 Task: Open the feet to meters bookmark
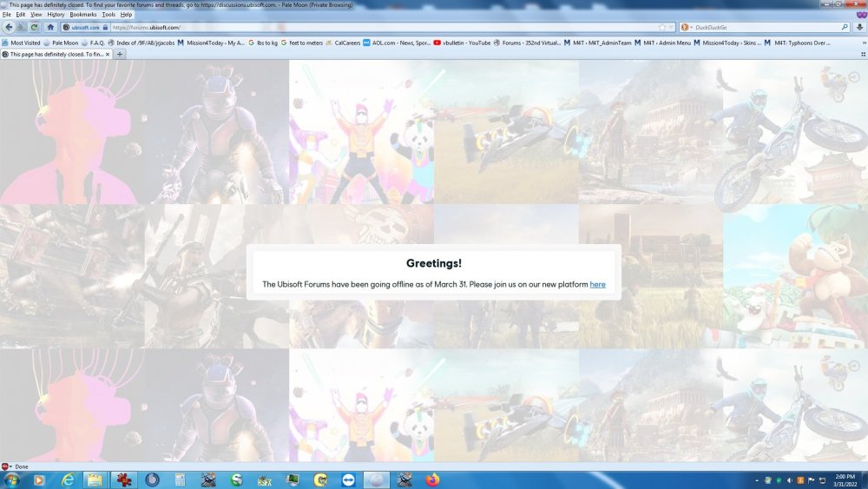pos(302,43)
